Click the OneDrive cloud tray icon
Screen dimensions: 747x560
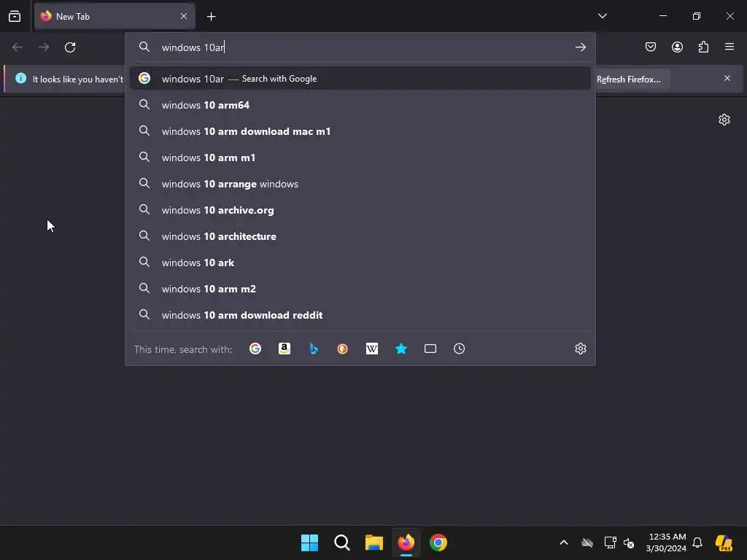point(587,542)
